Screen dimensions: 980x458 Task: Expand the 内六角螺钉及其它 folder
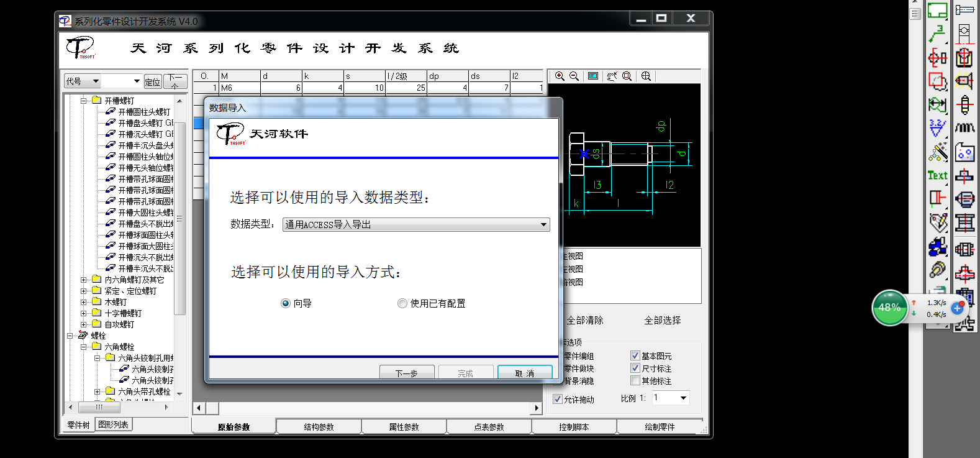tap(83, 280)
